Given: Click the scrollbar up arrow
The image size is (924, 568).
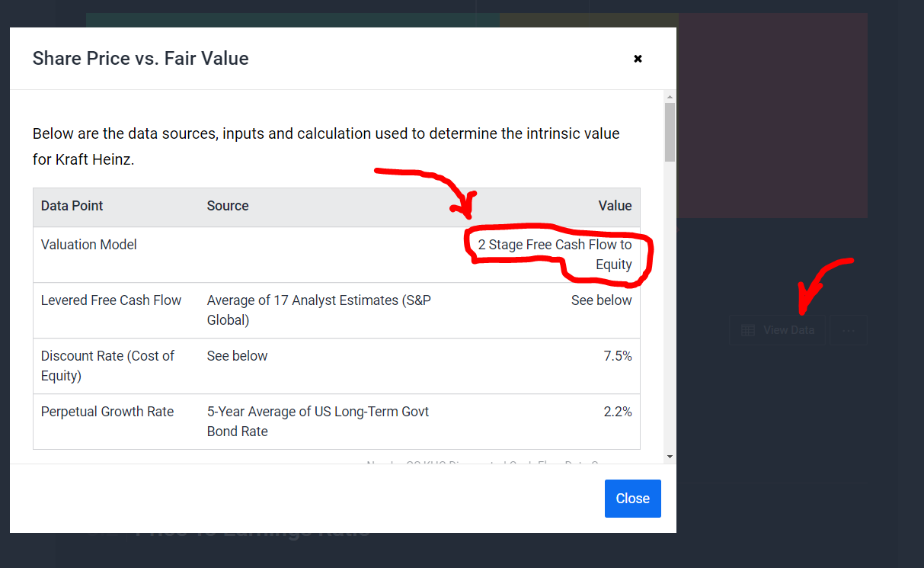Looking at the screenshot, I should 670,97.
